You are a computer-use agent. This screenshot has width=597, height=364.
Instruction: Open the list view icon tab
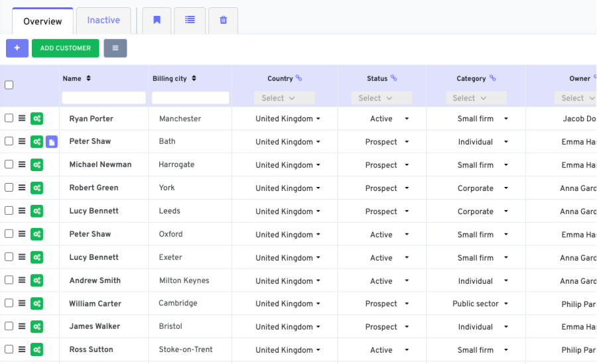[190, 21]
